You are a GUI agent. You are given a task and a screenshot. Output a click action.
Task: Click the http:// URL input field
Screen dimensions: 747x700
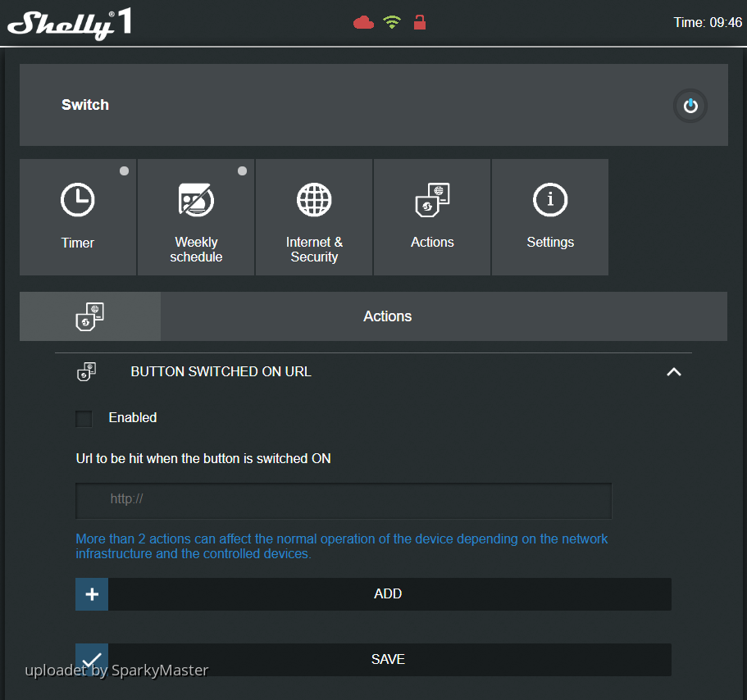(x=344, y=500)
